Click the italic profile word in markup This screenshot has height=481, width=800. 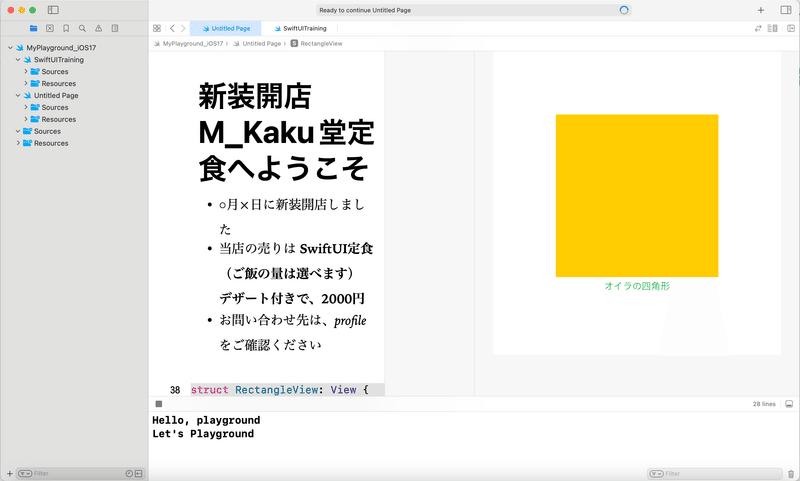(350, 321)
